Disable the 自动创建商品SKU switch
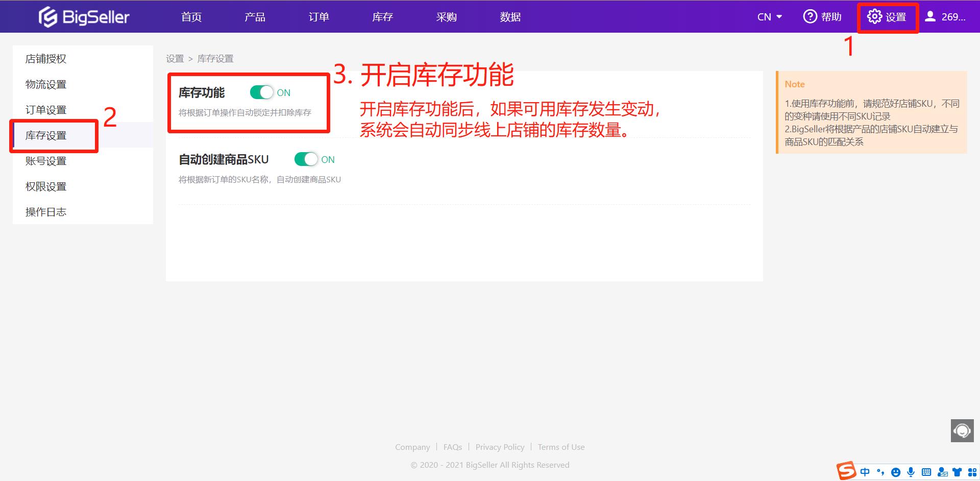This screenshot has width=980, height=481. pos(307,159)
